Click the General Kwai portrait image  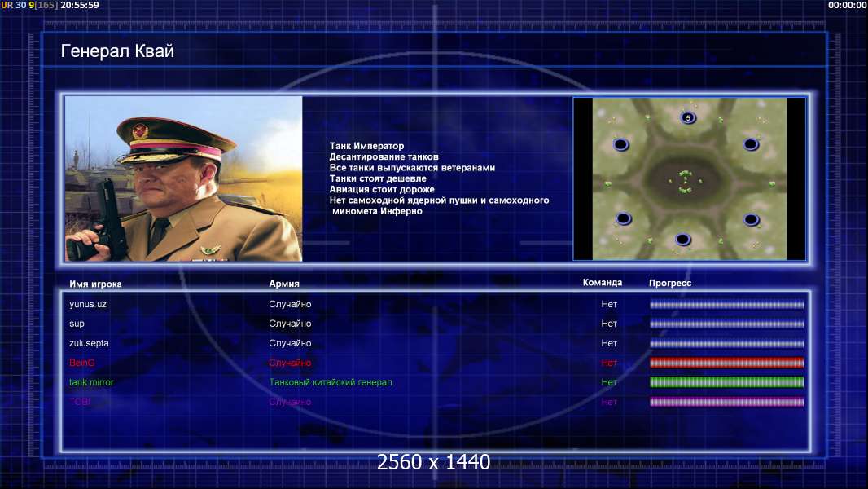[184, 178]
